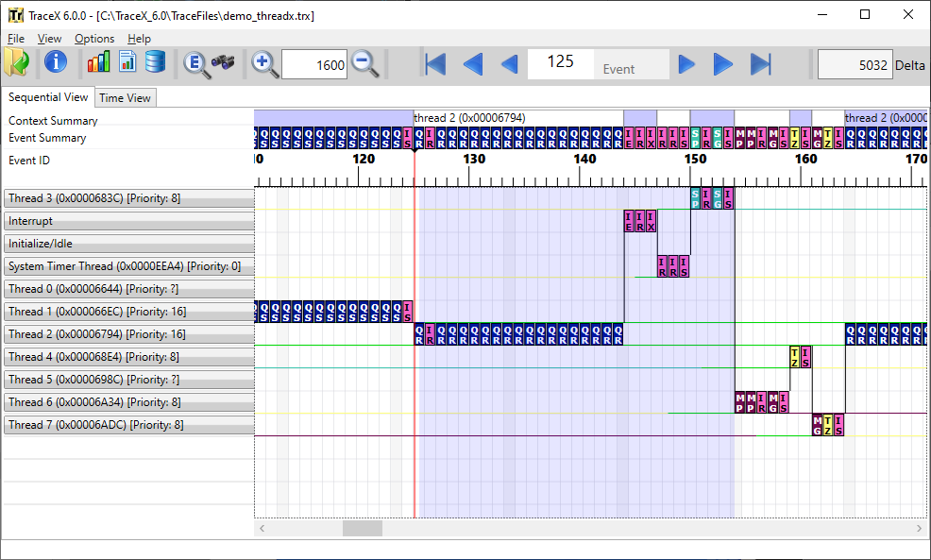931x560 pixels.
Task: Click the zoom out magnifier
Action: 364,63
